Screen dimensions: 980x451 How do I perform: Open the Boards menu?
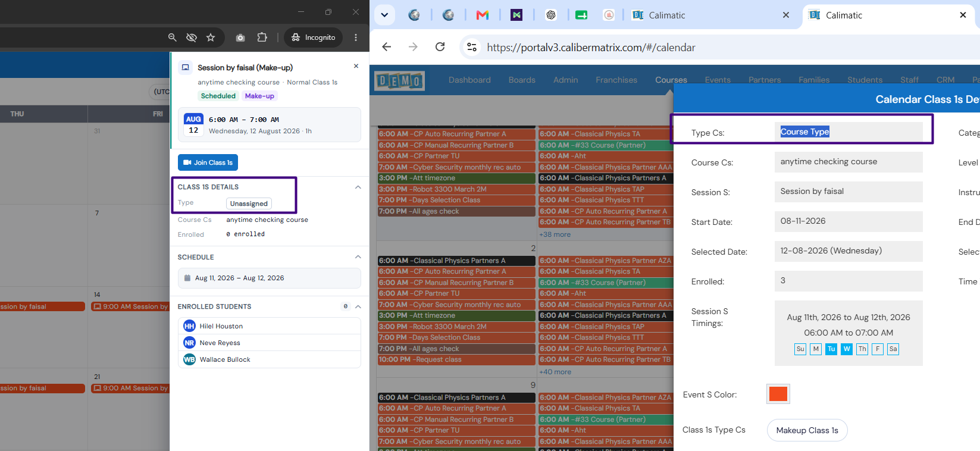pos(522,80)
